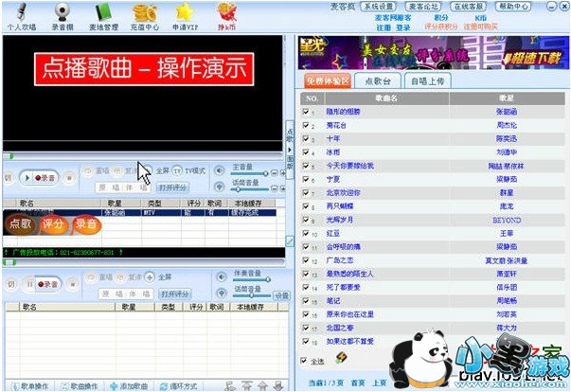Go to 上页 previous page
The height and width of the screenshot is (392, 571).
380,383
